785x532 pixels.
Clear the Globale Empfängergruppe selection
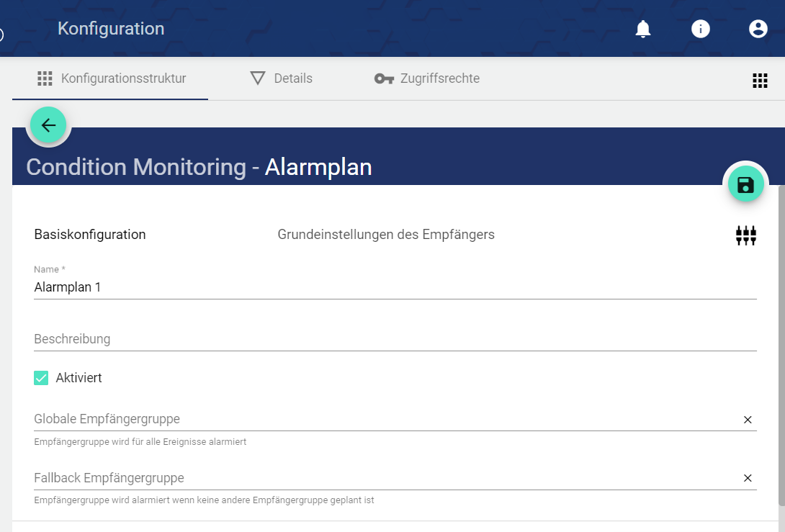pos(748,420)
